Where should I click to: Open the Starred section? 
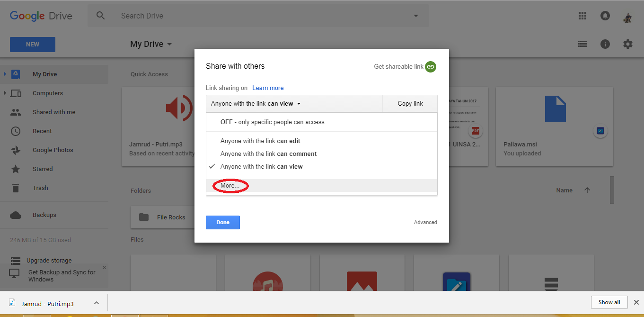pos(42,169)
